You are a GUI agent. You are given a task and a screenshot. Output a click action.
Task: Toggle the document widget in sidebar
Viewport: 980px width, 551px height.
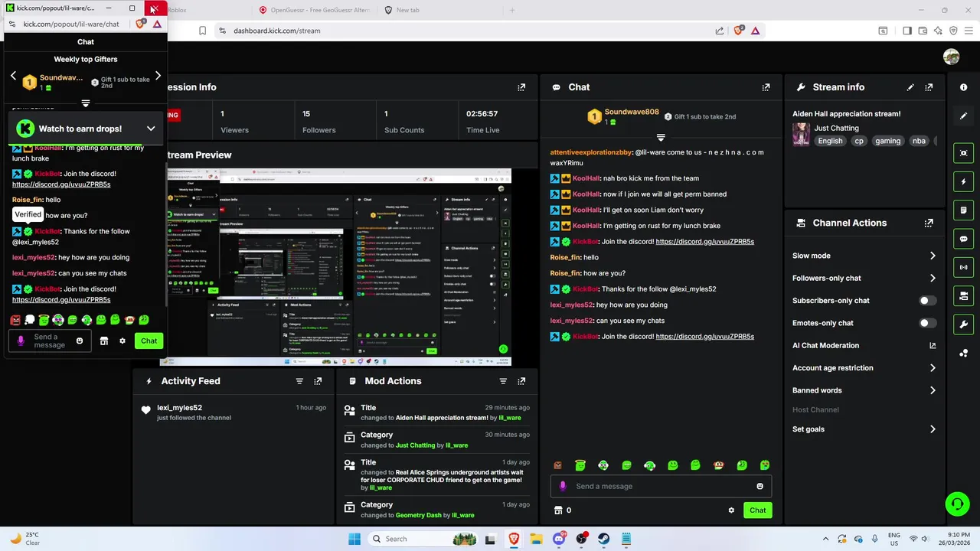click(963, 210)
